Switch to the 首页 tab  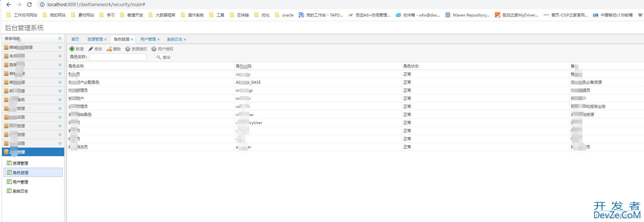click(75, 39)
